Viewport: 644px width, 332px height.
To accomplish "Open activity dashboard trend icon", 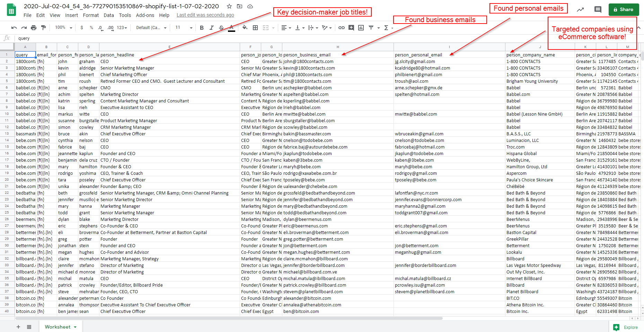I will 580,10.
